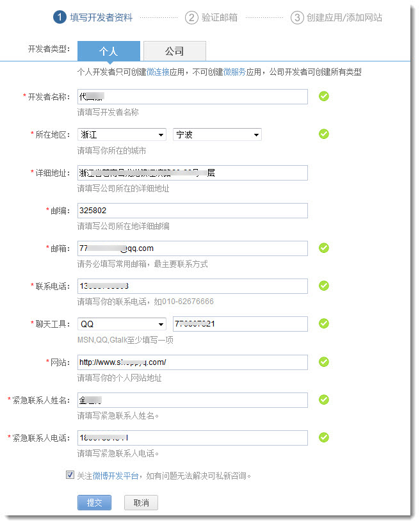The height and width of the screenshot is (525, 420).
Task: Open the province dropdown showing 浙江
Action: [x=122, y=134]
